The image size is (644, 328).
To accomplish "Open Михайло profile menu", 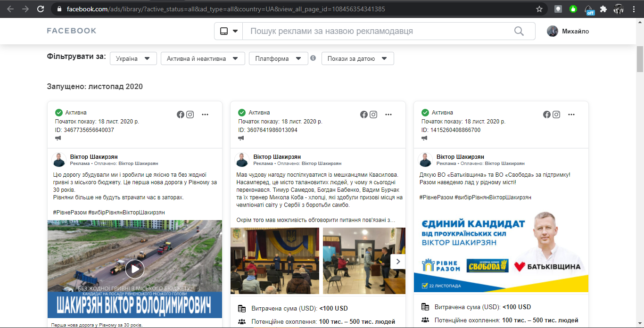I will (568, 31).
